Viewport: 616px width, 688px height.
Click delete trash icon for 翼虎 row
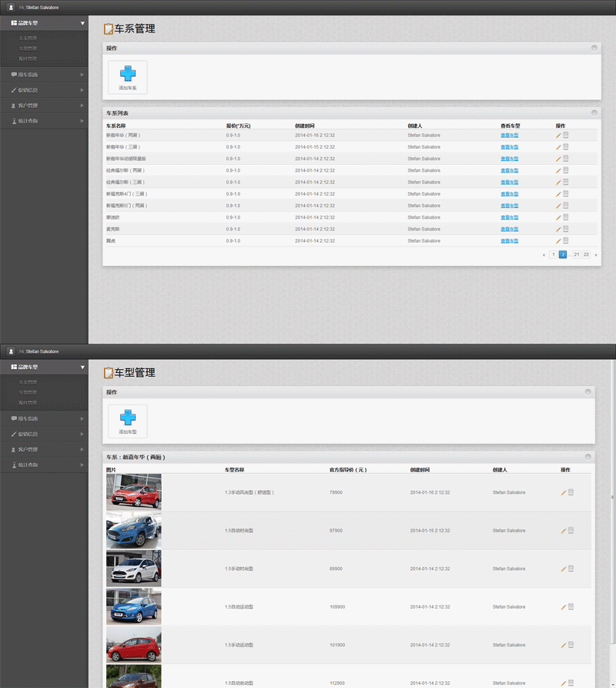[566, 240]
